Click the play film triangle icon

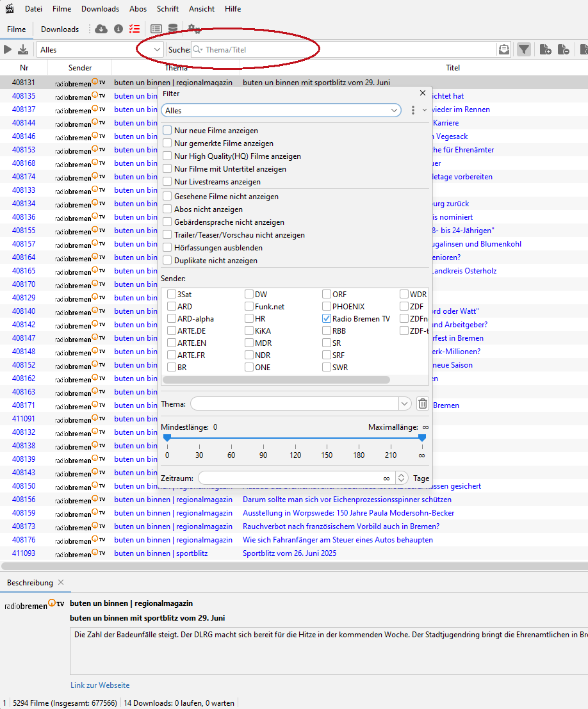click(8, 49)
